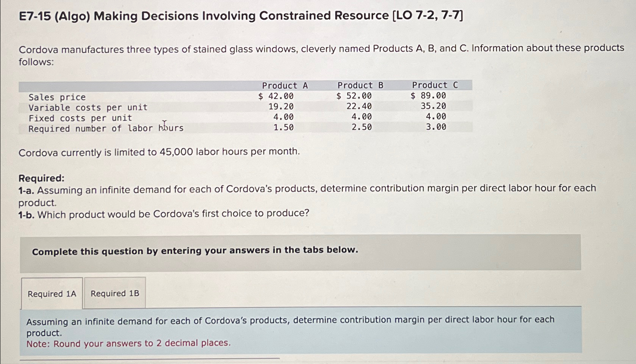Image resolution: width=636 pixels, height=364 pixels.
Task: Click the Fixed costs per unit label
Action: (x=80, y=118)
